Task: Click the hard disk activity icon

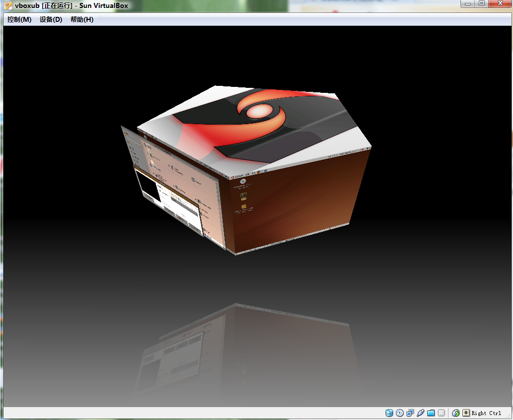Action: click(x=389, y=413)
